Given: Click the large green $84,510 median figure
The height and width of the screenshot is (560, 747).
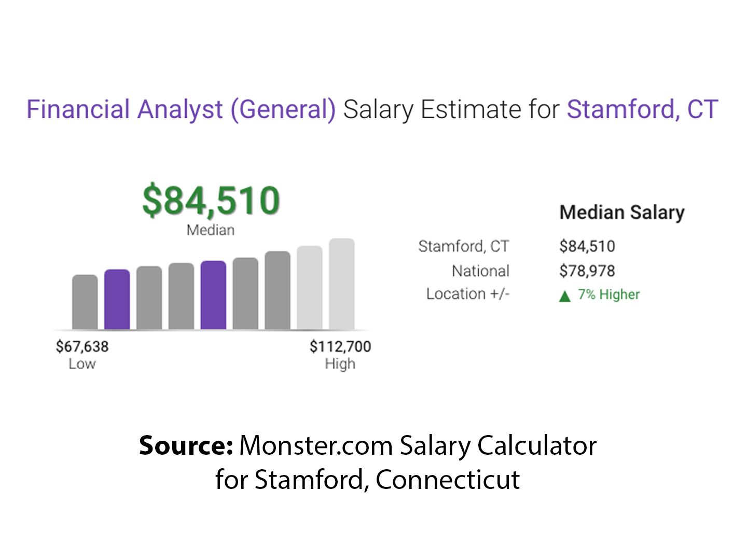Looking at the screenshot, I should point(211,200).
